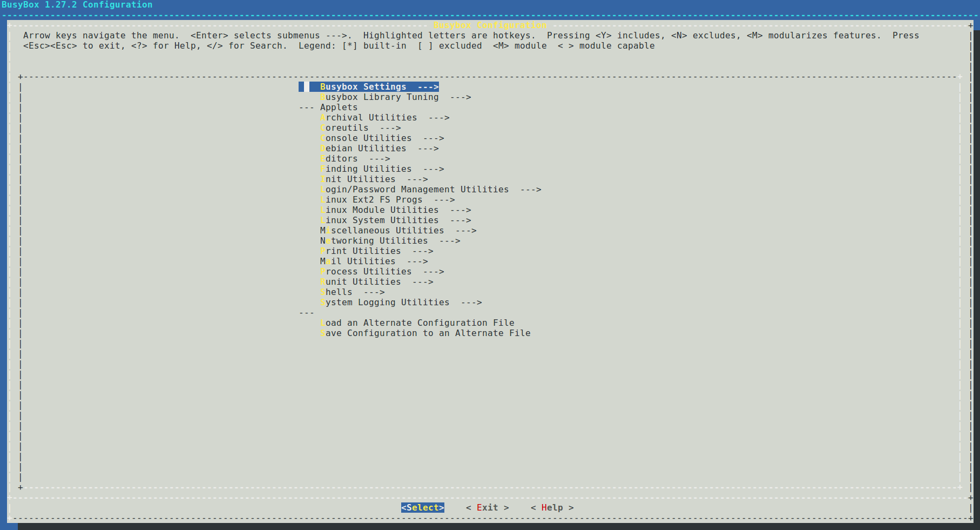980x530 pixels.
Task: Open Linux Module Utilities submenu
Action: point(395,210)
